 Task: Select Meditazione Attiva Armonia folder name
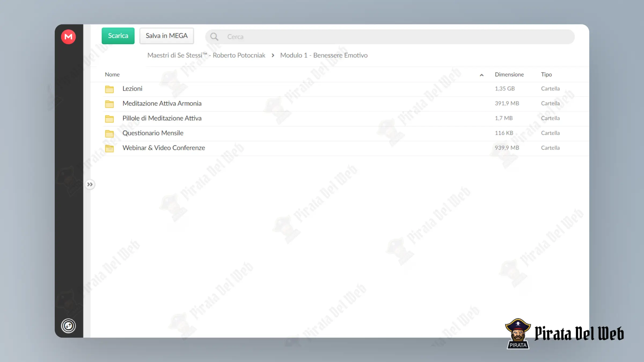pos(162,104)
